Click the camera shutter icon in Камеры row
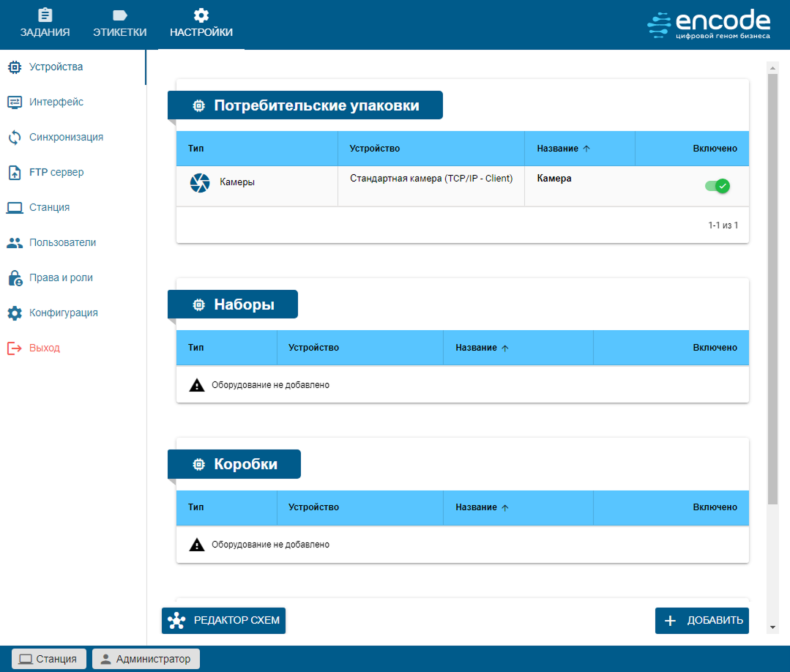The width and height of the screenshot is (790, 672). [198, 184]
